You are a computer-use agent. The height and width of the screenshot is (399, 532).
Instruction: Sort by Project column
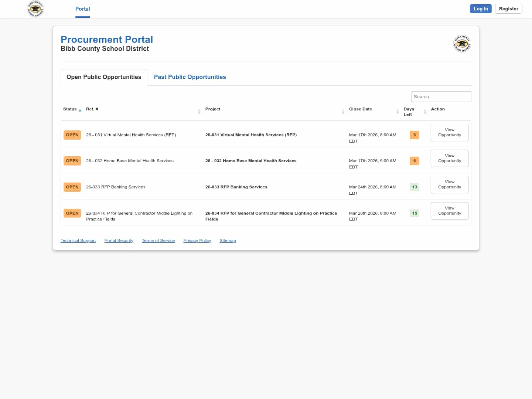(x=343, y=111)
